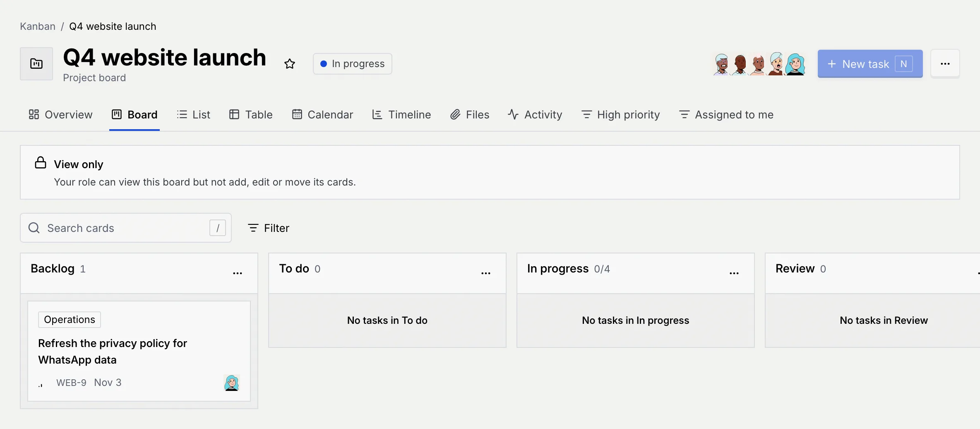Click the WEB-9 task ID
980x429 pixels.
[x=71, y=383]
